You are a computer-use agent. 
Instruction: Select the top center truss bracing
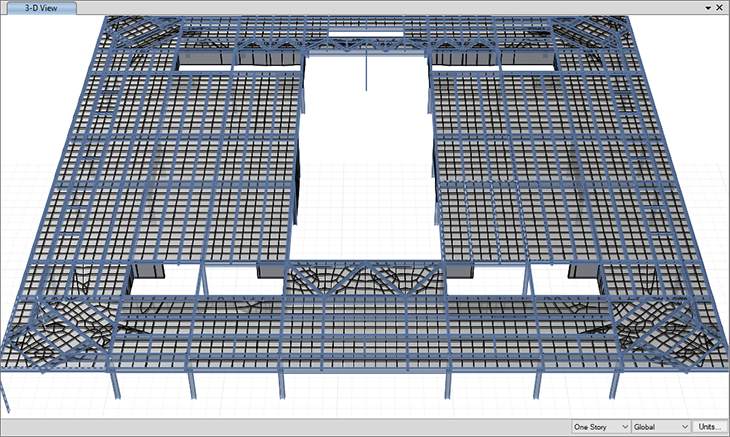[x=365, y=45]
